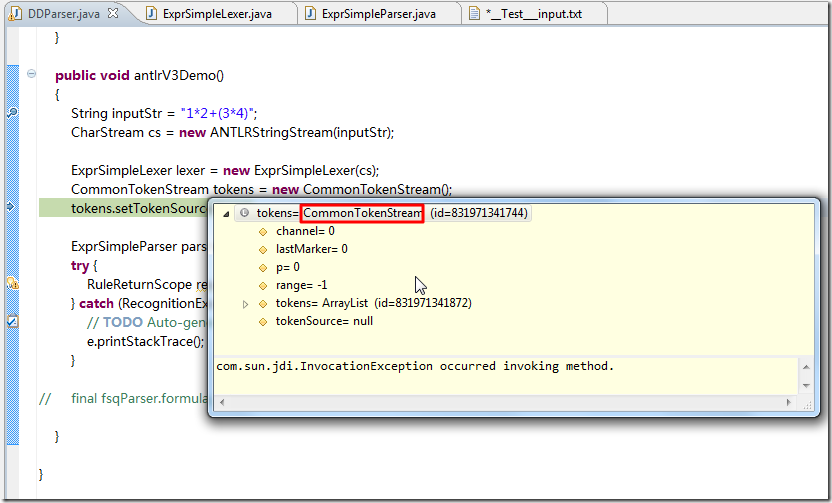832x503 pixels.
Task: Open the ExprSimpleParser.java tab
Action: click(378, 14)
